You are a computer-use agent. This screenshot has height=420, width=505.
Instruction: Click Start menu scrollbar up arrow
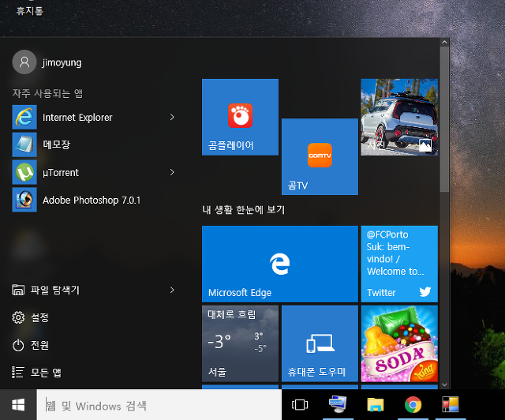(x=444, y=42)
